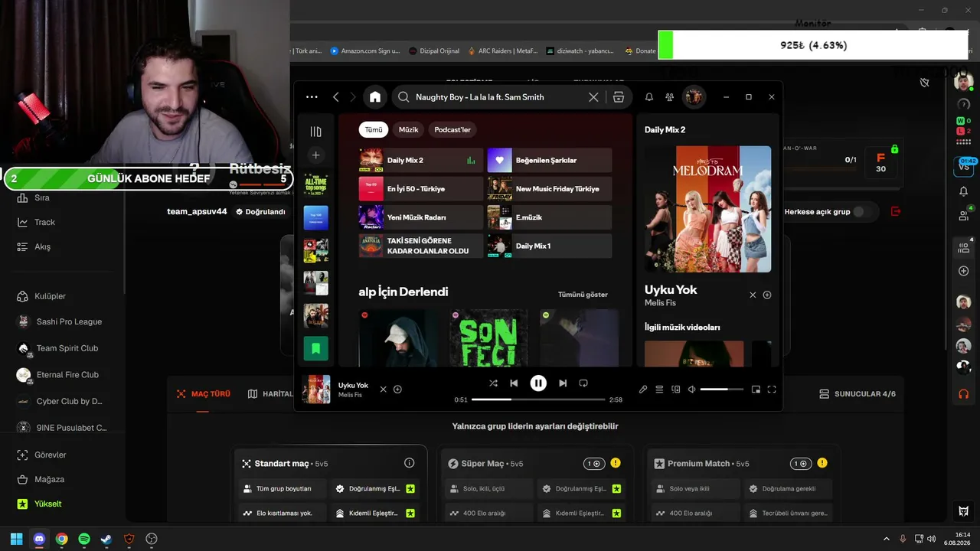Open Melodram cover in Now Playing panel
The height and width of the screenshot is (551, 980).
(708, 209)
